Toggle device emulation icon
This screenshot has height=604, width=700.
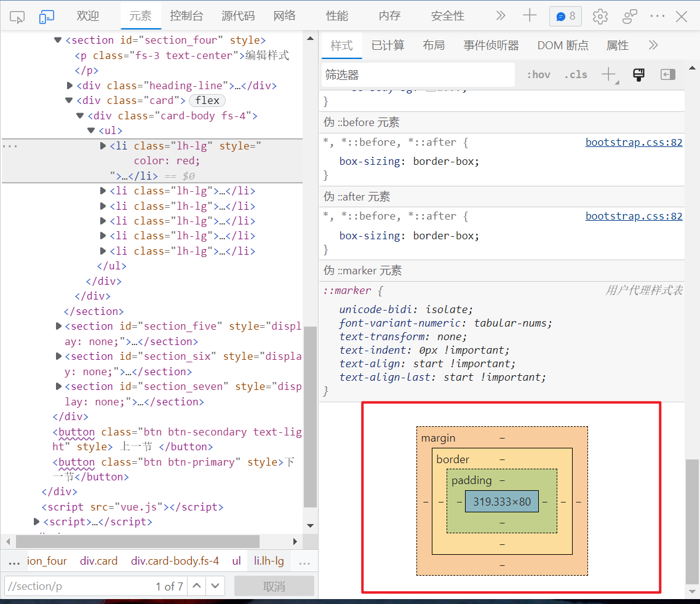47,17
